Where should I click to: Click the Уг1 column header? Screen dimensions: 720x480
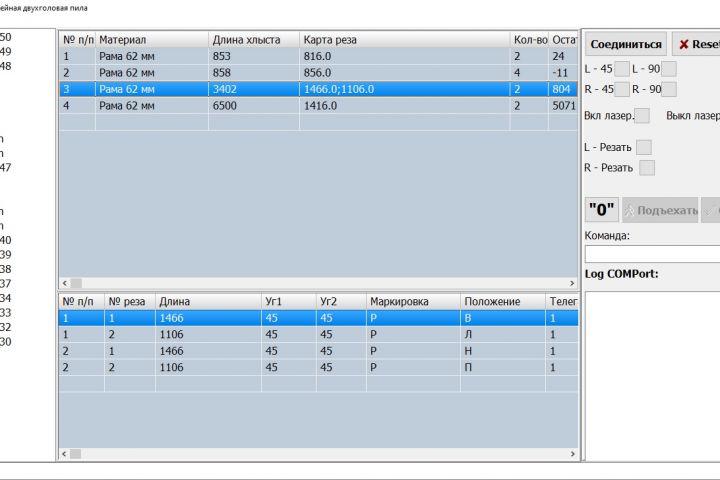289,301
